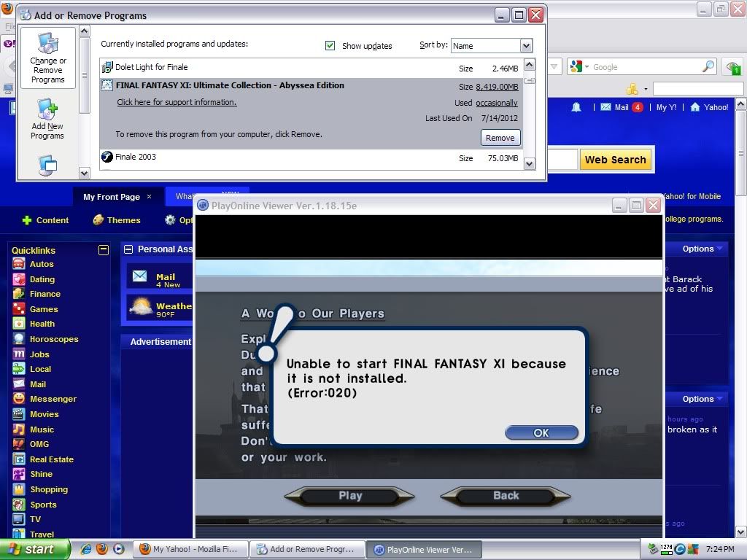747x560 pixels.
Task: Focus the Google search box in Firefox
Action: pos(646,67)
